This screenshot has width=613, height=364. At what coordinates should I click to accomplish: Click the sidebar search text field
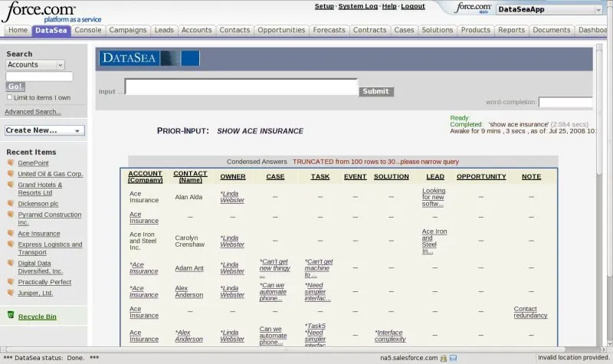pos(39,76)
